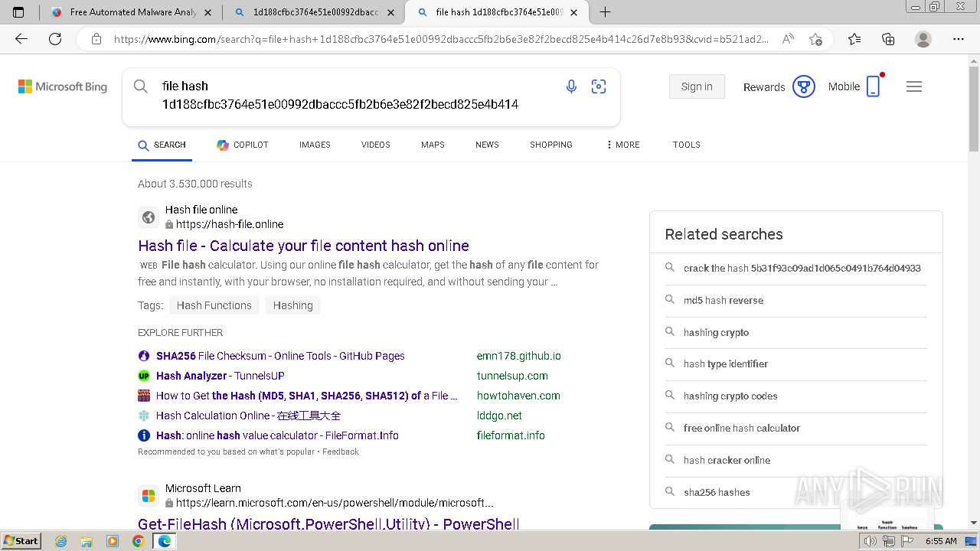Select the VIDEOS tab

point(376,145)
